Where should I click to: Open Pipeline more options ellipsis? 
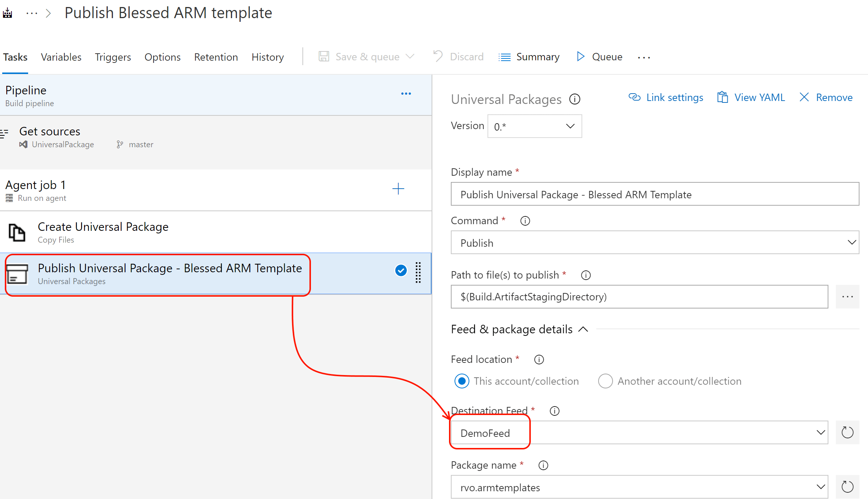(406, 94)
